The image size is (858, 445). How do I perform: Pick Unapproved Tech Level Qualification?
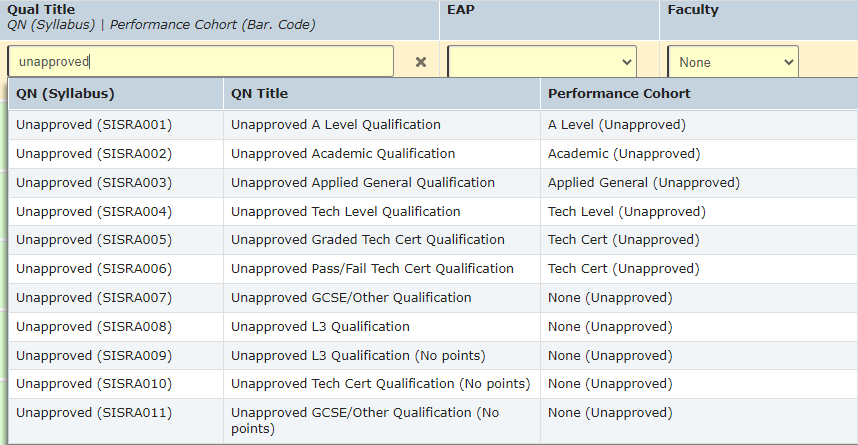click(345, 212)
